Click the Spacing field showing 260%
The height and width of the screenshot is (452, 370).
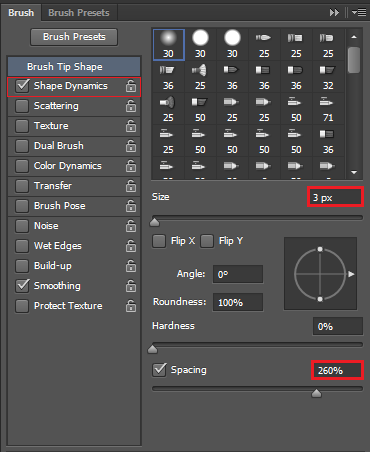pos(337,370)
